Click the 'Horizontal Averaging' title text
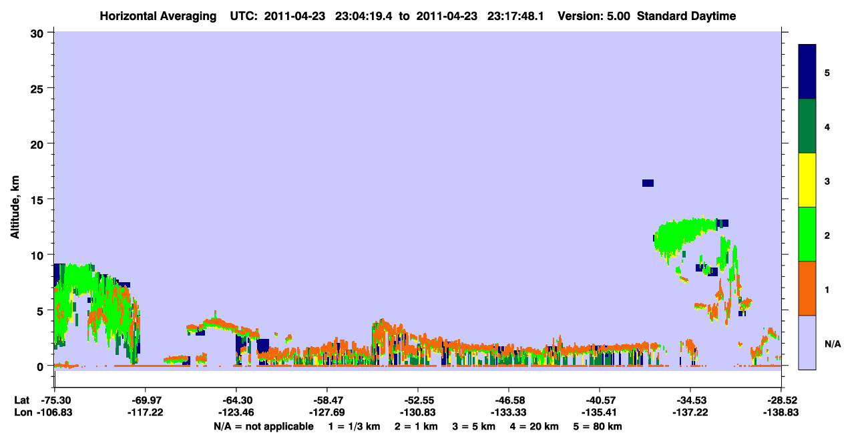Image resolution: width=868 pixels, height=445 pixels. point(157,16)
